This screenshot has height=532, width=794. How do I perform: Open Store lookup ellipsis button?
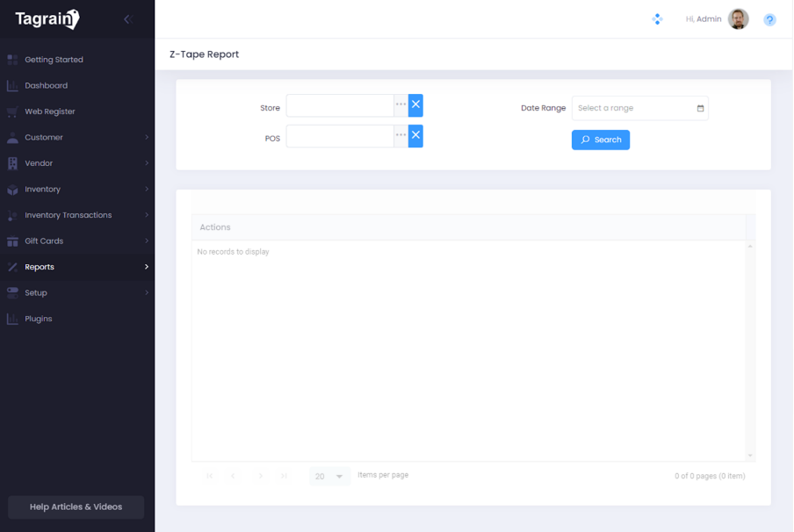tap(401, 105)
